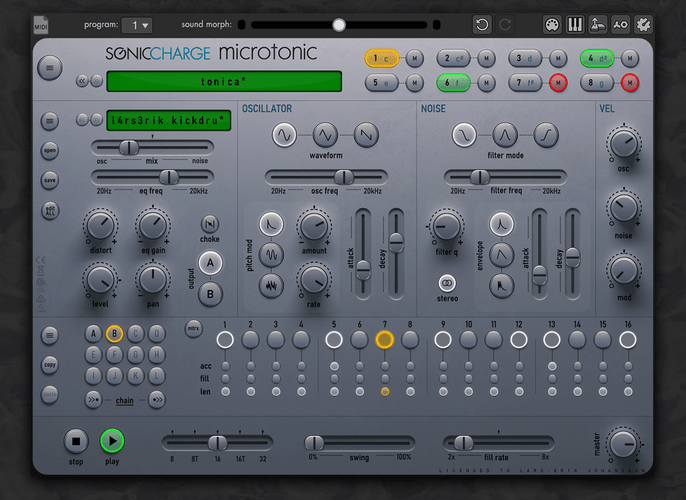Screen dimensions: 686x500
Task: Select clap noise envelope mode
Action: click(501, 286)
